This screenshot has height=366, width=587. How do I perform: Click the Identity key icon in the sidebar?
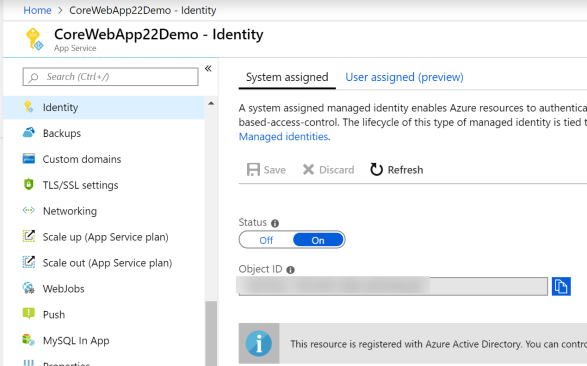click(28, 107)
